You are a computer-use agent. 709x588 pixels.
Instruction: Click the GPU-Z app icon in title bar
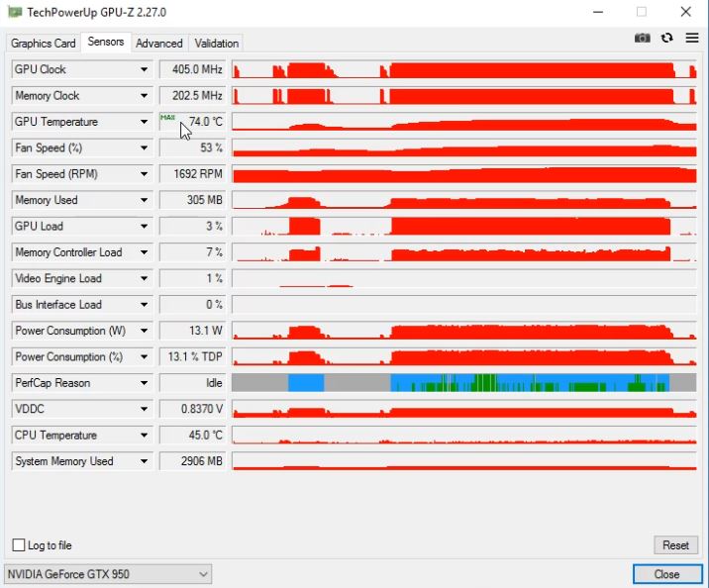coord(15,12)
